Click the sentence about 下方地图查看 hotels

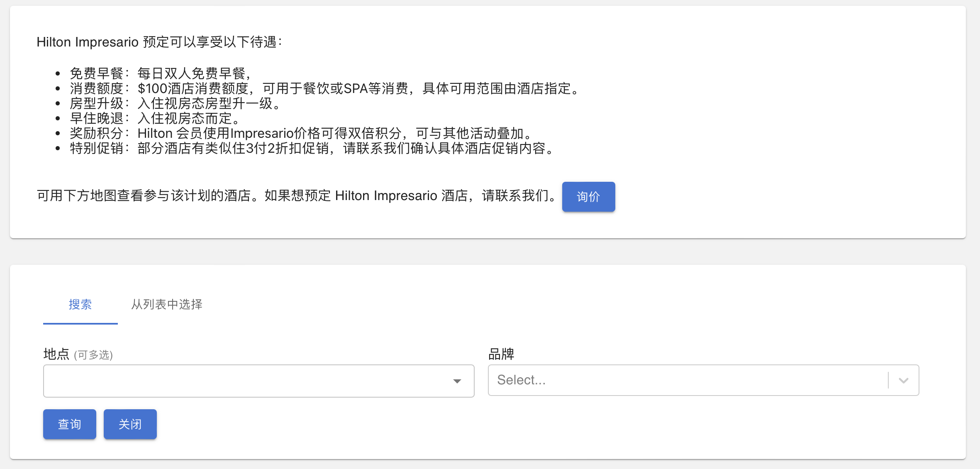click(296, 195)
